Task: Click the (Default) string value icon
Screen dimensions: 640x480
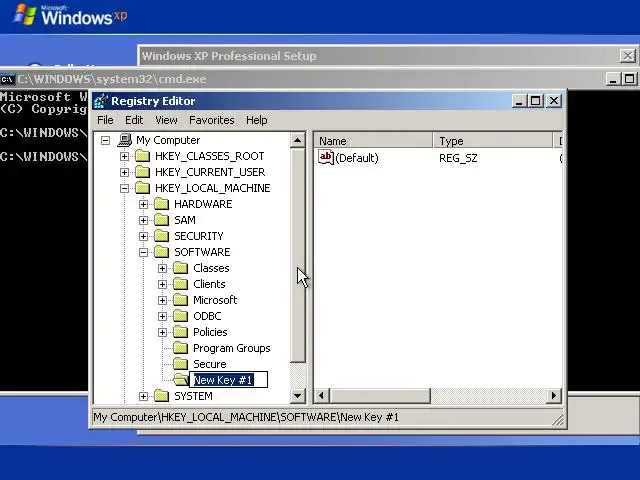Action: (x=326, y=158)
